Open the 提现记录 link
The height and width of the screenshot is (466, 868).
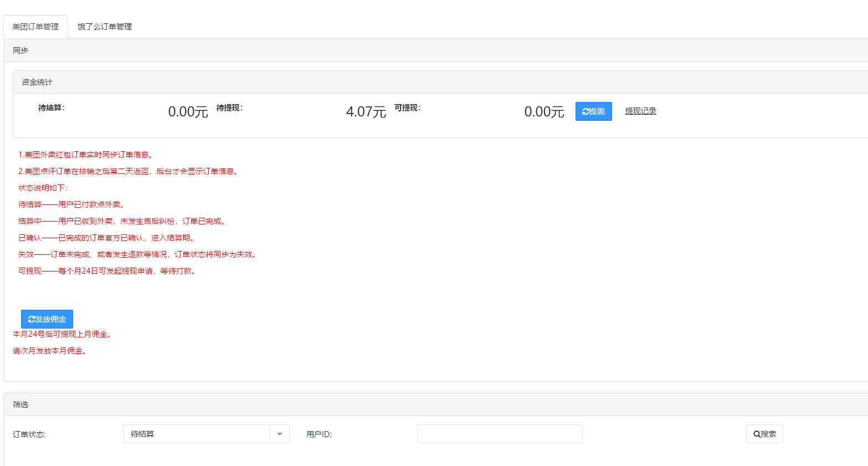[x=640, y=111]
